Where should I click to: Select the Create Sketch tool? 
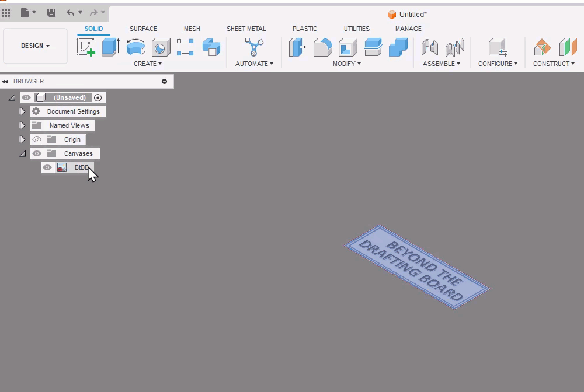(86, 47)
